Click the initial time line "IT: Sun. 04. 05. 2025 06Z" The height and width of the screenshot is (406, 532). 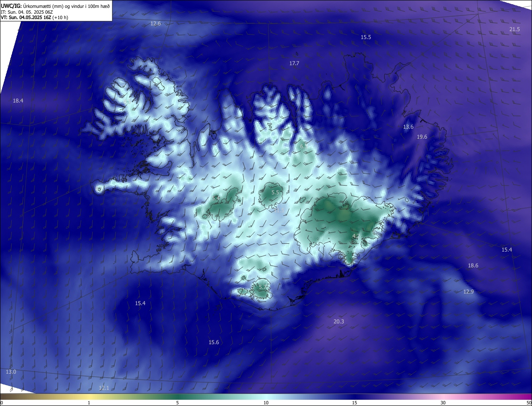click(26, 12)
